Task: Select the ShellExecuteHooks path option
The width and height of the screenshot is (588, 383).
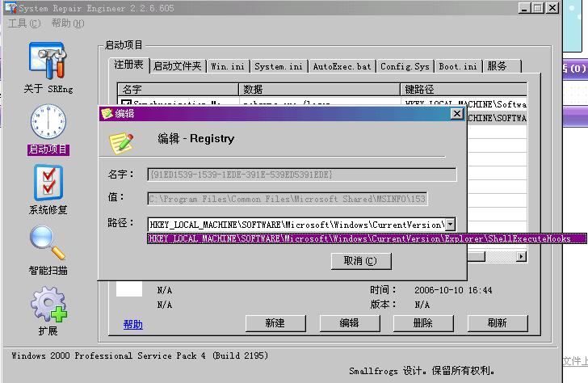Action: [367, 238]
